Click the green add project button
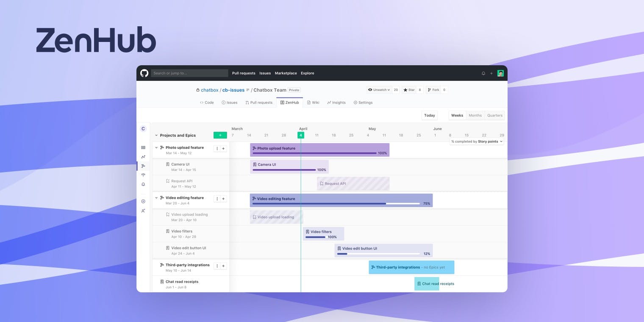This screenshot has width=644, height=322. [x=220, y=135]
